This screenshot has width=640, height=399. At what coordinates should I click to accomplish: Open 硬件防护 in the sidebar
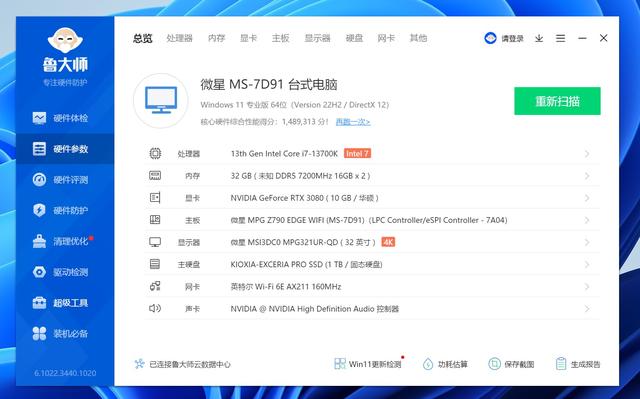(x=64, y=210)
